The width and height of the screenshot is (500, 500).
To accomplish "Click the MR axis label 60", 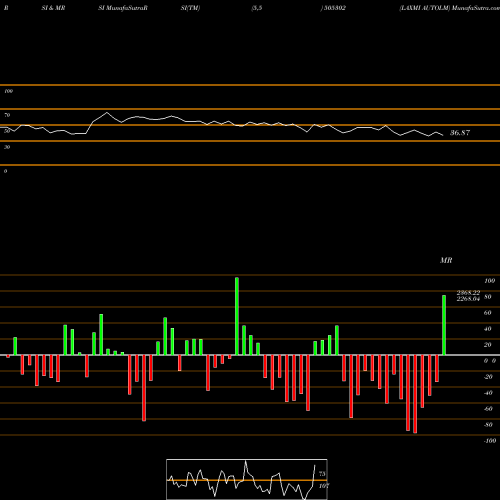I will tap(487, 313).
